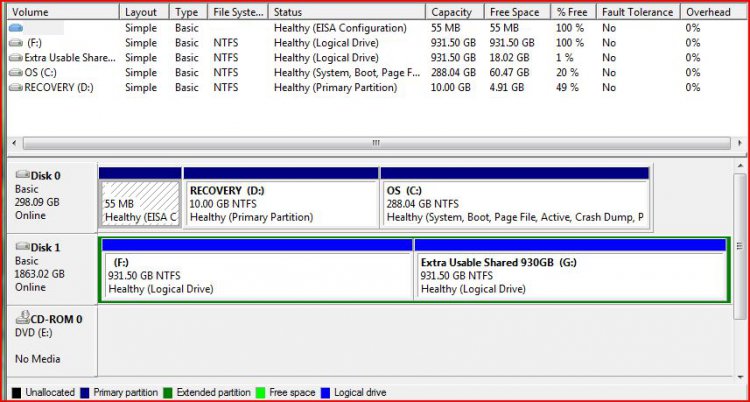Click the RECOVERY (D:) volume drive icon

(x=16, y=88)
